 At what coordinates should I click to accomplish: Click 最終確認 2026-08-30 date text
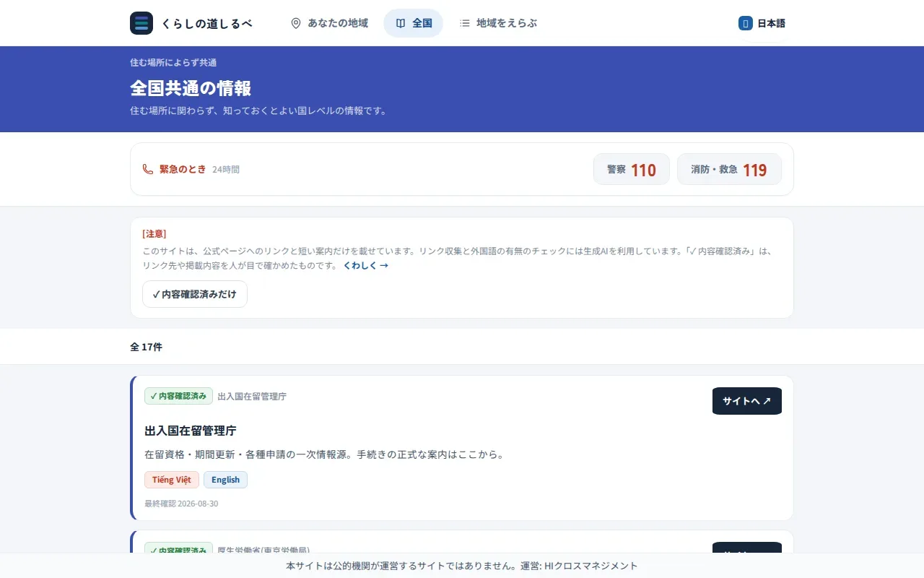click(181, 503)
